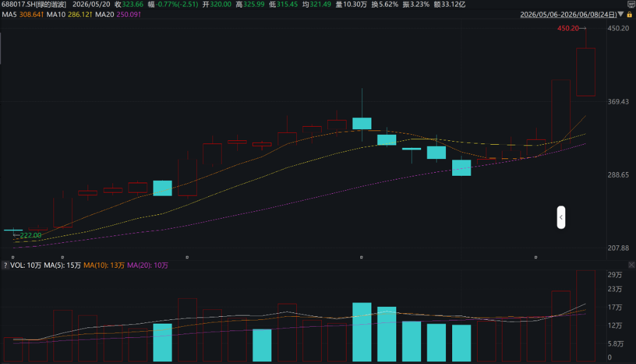Click the turnover amount 额33.12亿 value
Image resolution: width=636 pixels, height=364 pixels.
click(450, 4)
